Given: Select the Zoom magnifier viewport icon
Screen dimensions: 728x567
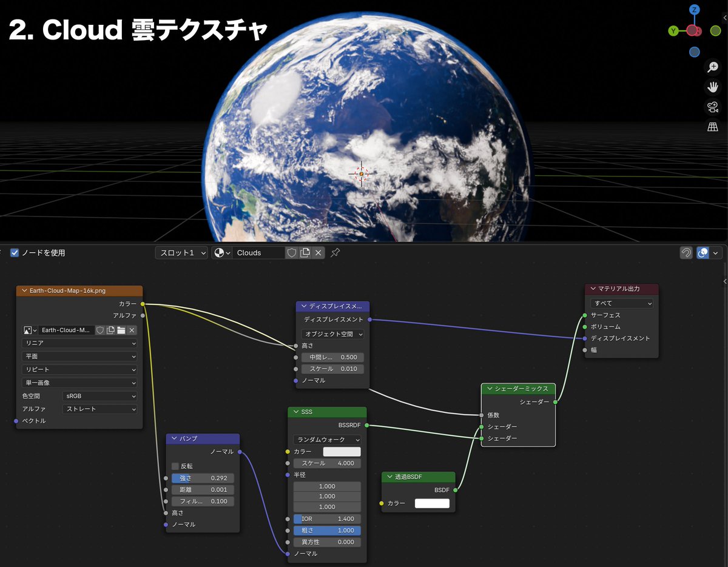Looking at the screenshot, I should (x=713, y=67).
